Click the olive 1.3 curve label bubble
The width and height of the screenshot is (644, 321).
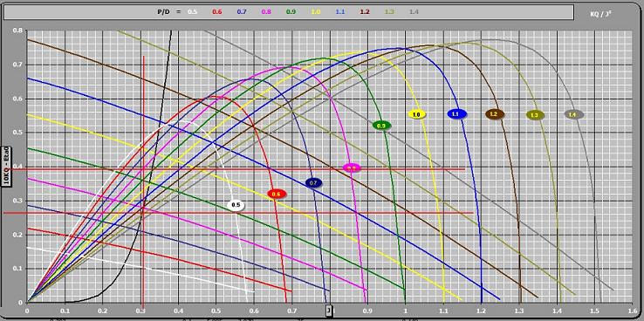pos(535,115)
